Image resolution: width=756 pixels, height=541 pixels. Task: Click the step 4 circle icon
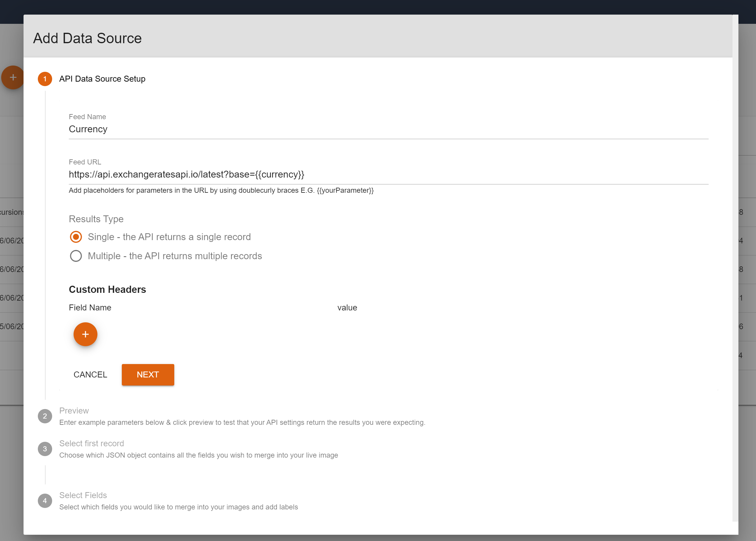click(x=45, y=501)
